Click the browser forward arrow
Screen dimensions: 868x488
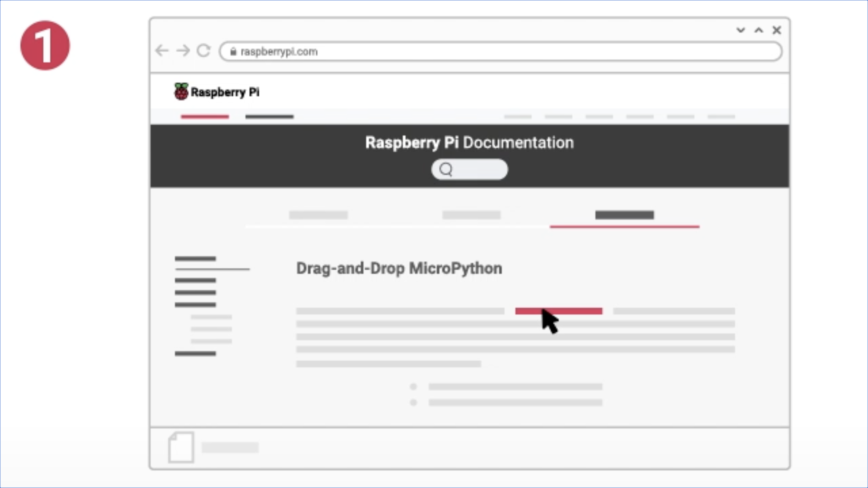coord(183,51)
